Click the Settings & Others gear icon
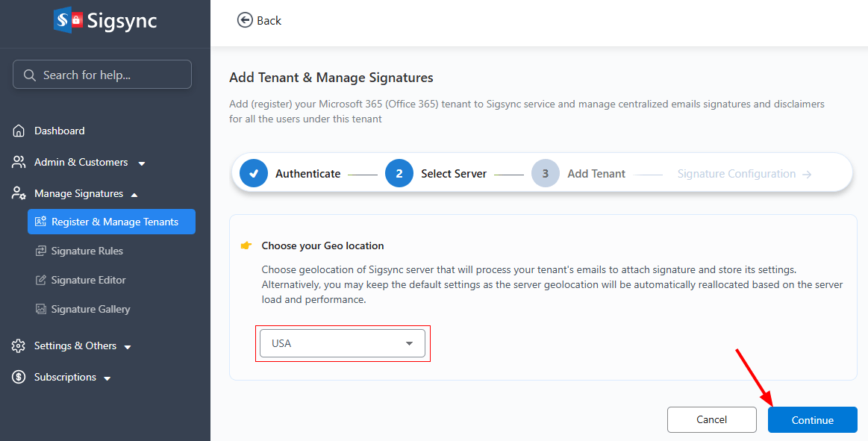This screenshot has width=868, height=441. [x=19, y=345]
